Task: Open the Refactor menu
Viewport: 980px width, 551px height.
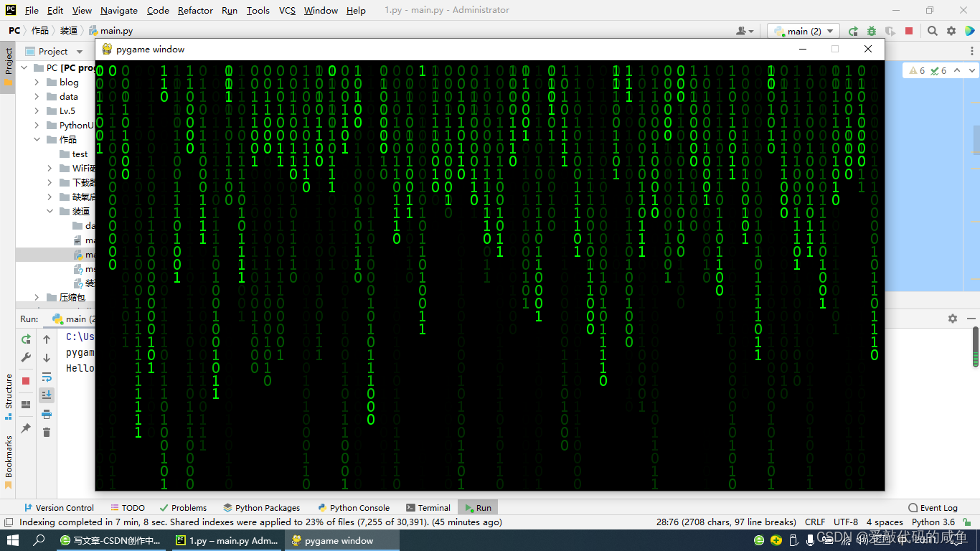Action: pos(195,10)
